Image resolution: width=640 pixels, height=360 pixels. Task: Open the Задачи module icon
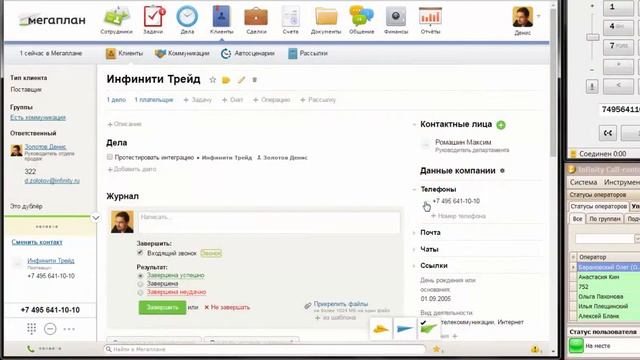(153, 17)
